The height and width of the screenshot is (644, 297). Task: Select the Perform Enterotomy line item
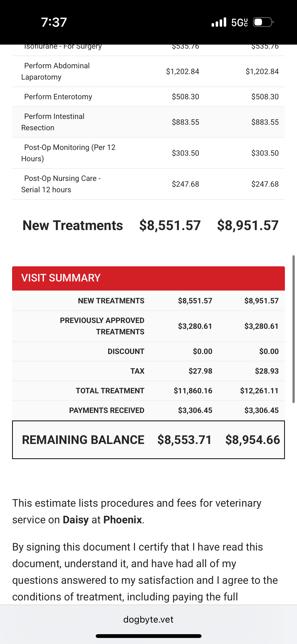148,97
